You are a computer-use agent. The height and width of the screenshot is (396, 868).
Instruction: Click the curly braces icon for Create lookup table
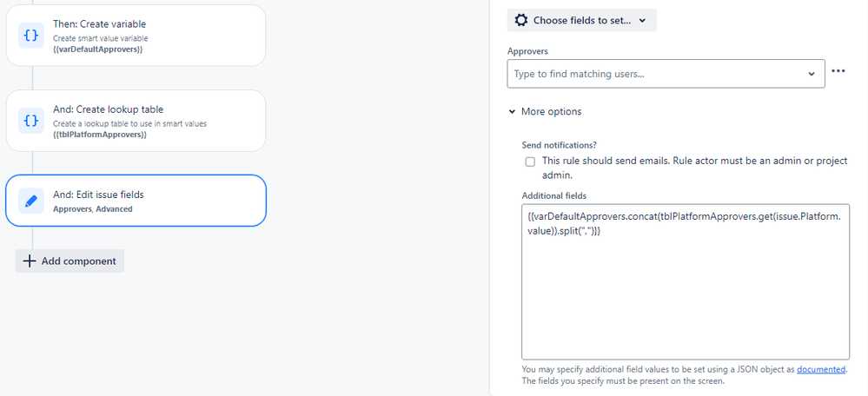[31, 121]
